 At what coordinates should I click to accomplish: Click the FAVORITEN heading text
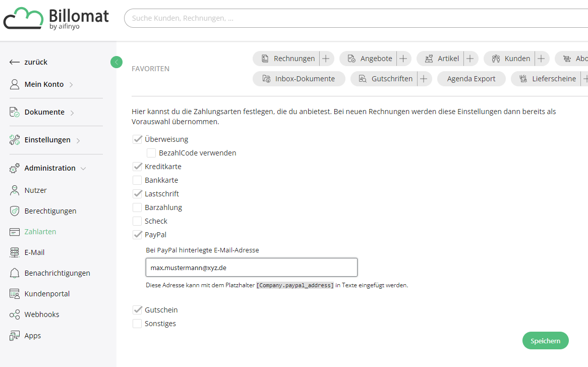(x=150, y=69)
